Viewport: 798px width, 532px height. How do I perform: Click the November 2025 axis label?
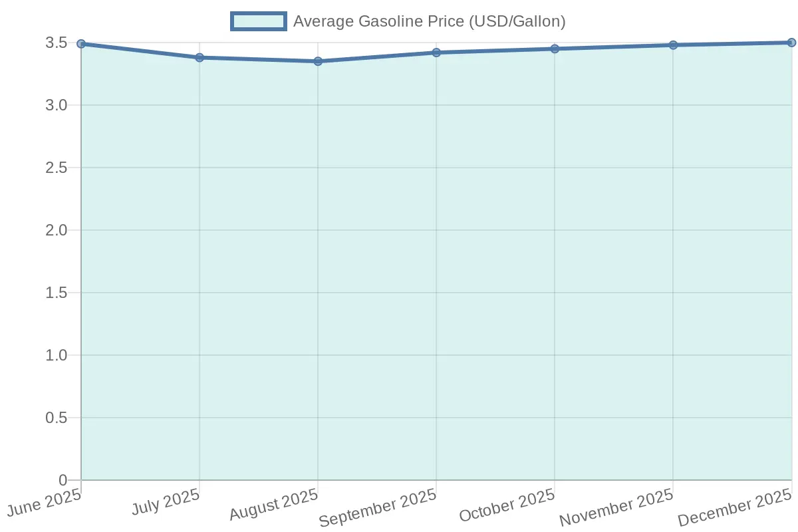616,507
